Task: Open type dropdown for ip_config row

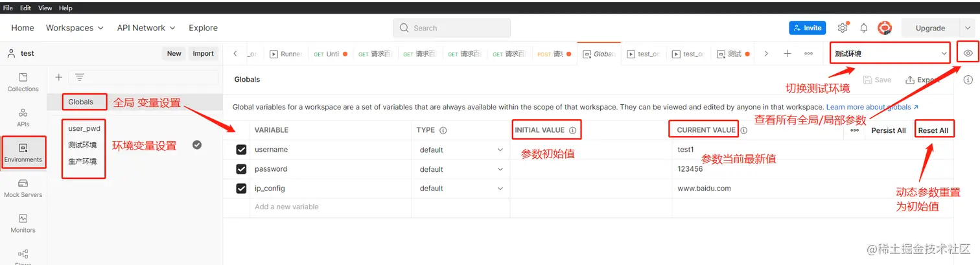Action: coord(461,189)
